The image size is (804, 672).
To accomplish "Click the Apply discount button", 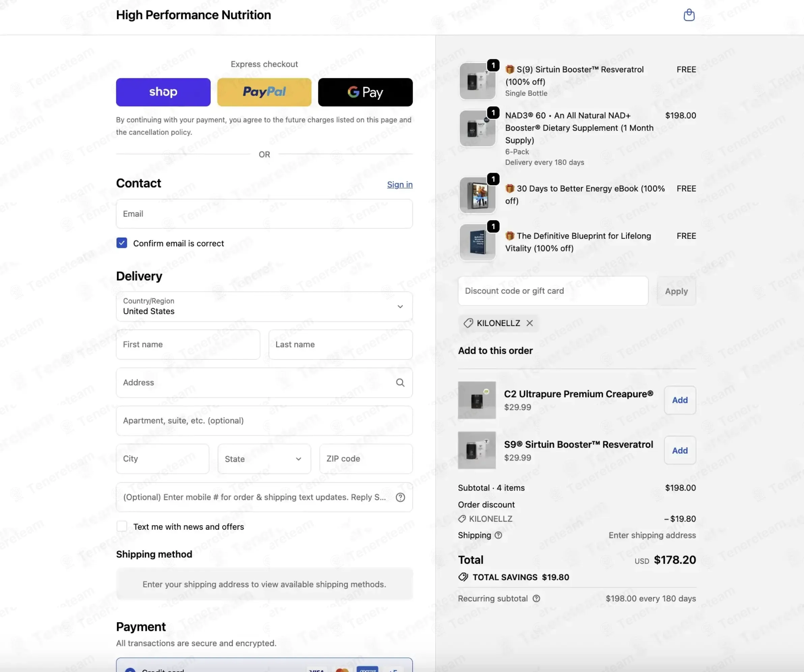I will pyautogui.click(x=676, y=291).
